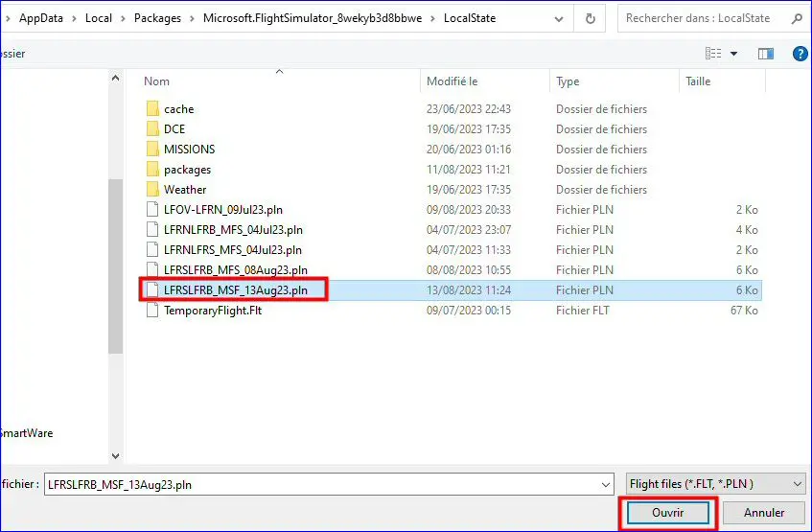Go to Local in the breadcrumb
Image resolution: width=812 pixels, height=532 pixels.
coord(99,18)
